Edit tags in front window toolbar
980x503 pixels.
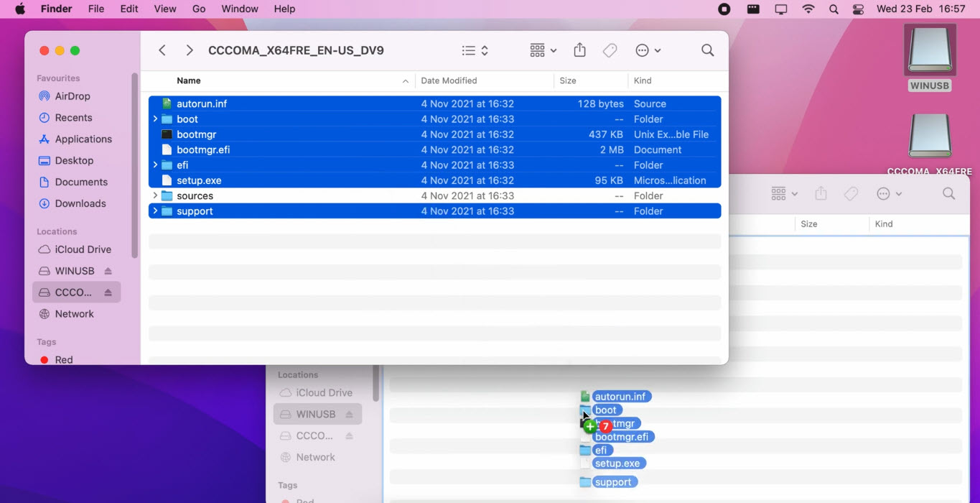point(610,50)
